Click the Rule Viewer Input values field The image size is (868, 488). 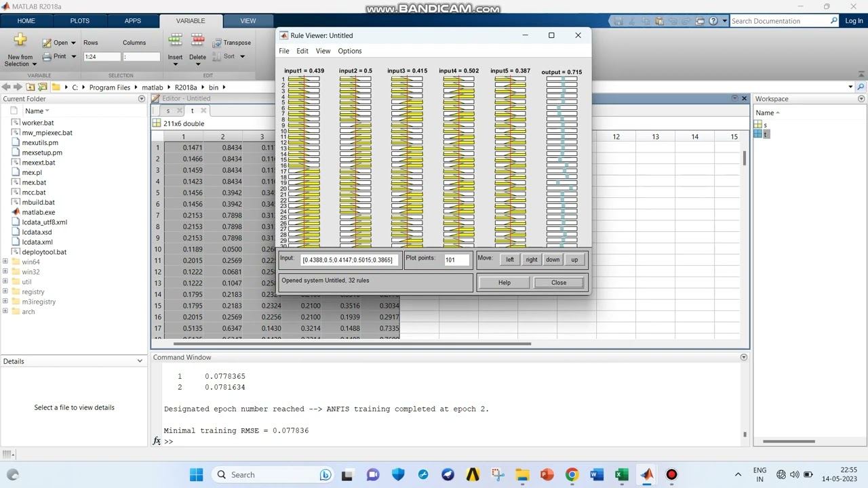[x=350, y=260]
